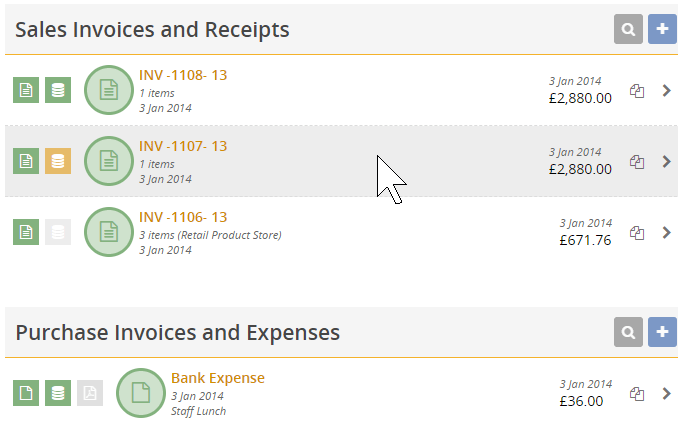Image resolution: width=678 pixels, height=422 pixels.
Task: Search Purchase Invoices and Expenses
Action: [628, 332]
